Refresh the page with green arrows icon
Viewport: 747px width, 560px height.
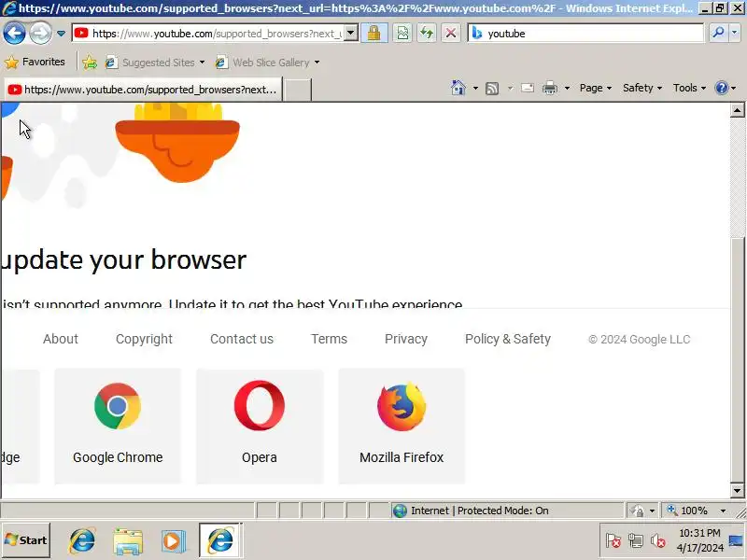(427, 33)
